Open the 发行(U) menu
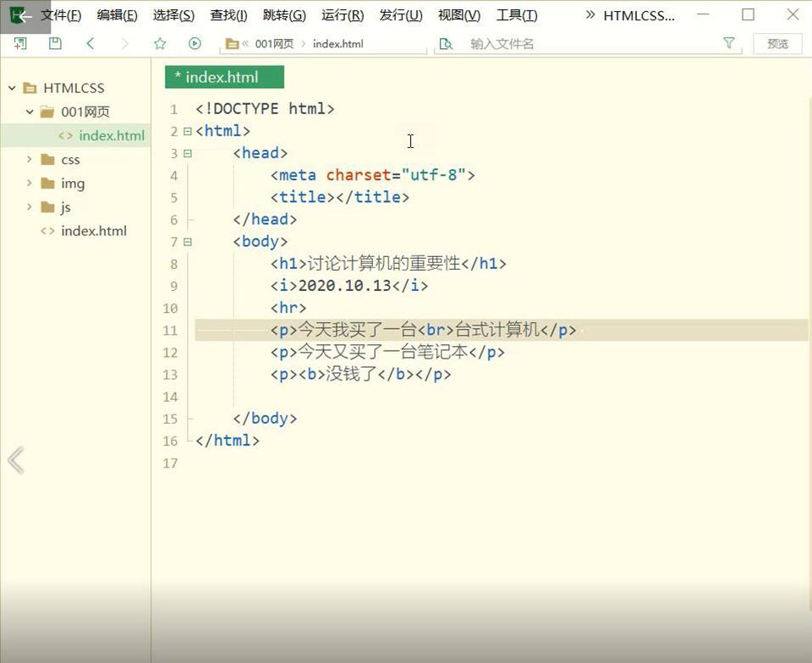 (x=401, y=15)
